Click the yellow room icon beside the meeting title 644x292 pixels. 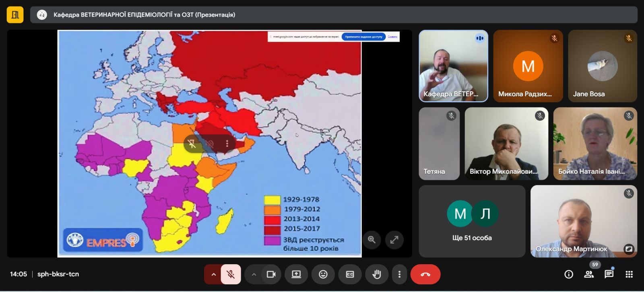pos(15,15)
